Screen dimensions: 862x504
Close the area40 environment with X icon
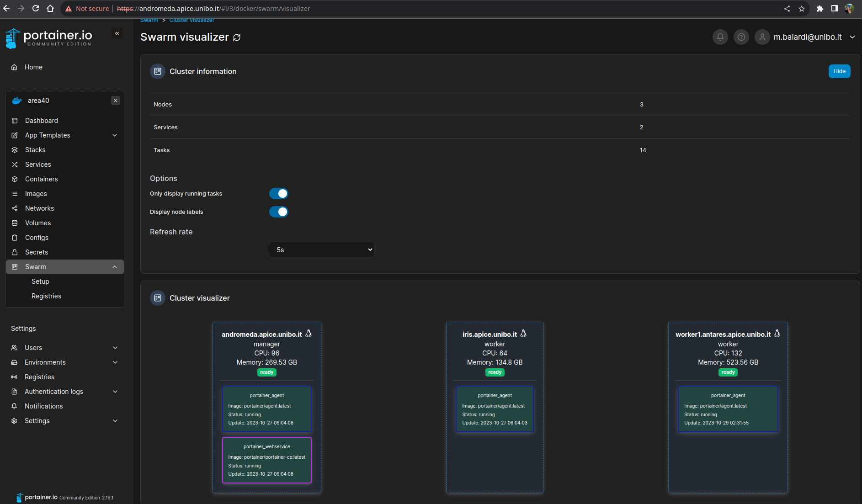coord(116,101)
